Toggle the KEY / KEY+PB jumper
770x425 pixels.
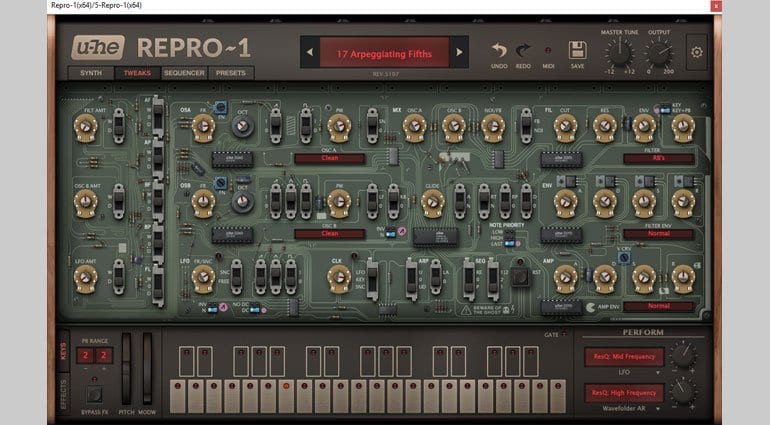665,111
